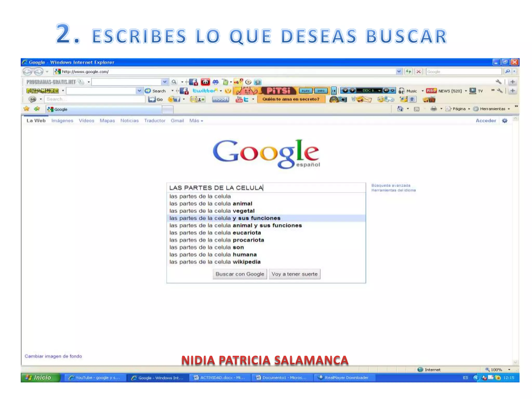Open Traductor from Google bar
The width and height of the screenshot is (532, 399).
click(x=155, y=121)
